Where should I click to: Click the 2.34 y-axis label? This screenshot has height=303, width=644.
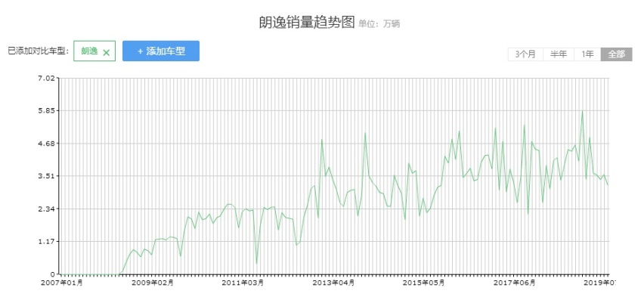click(46, 209)
